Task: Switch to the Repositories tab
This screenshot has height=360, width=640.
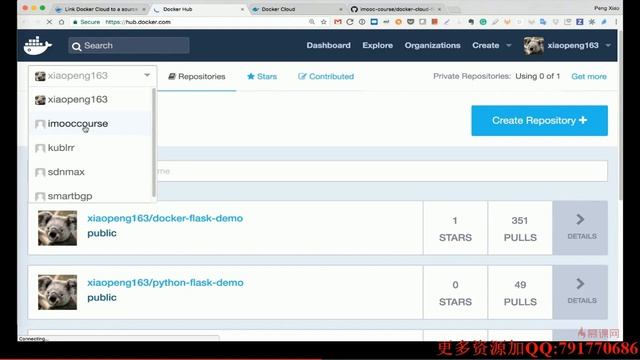Action: point(197,76)
